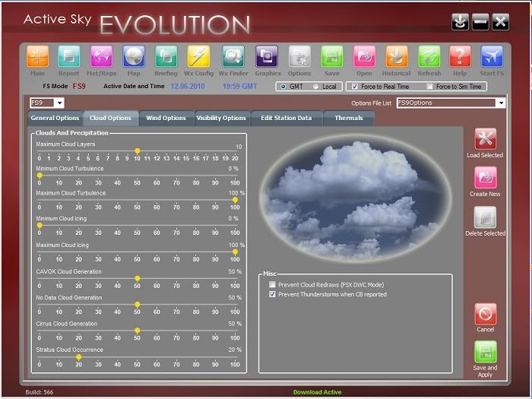Image resolution: width=532 pixels, height=399 pixels.
Task: Click the Active Sky Evolution title logo
Action: click(137, 24)
